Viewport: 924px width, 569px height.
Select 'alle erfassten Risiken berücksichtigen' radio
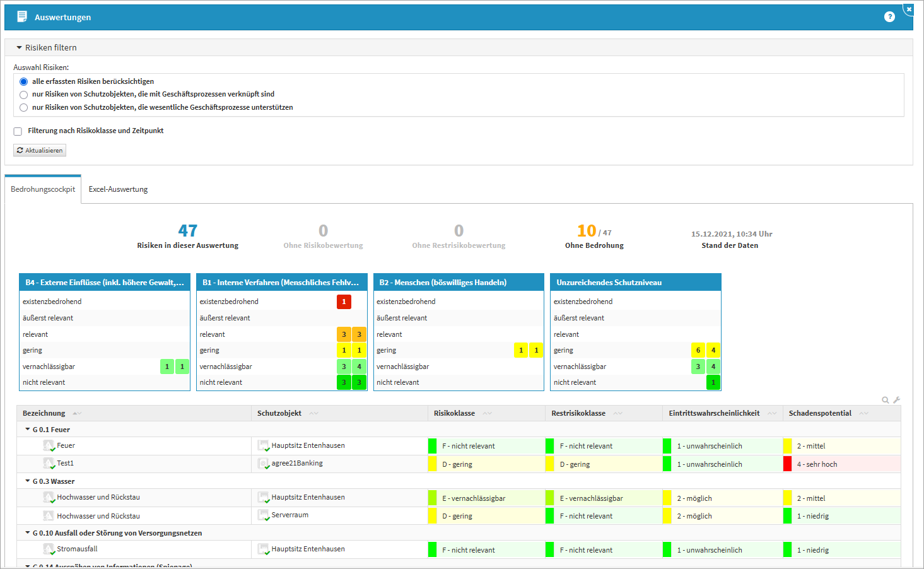[24, 81]
